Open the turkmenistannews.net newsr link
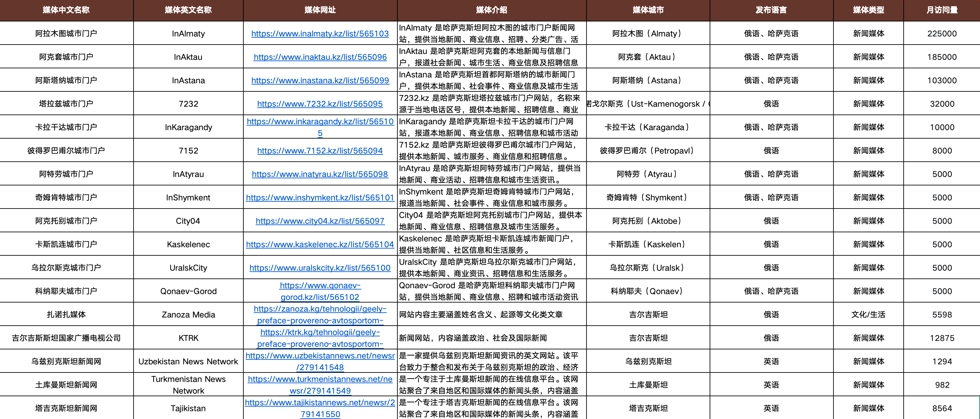This screenshot has width=980, height=419. tap(320, 385)
